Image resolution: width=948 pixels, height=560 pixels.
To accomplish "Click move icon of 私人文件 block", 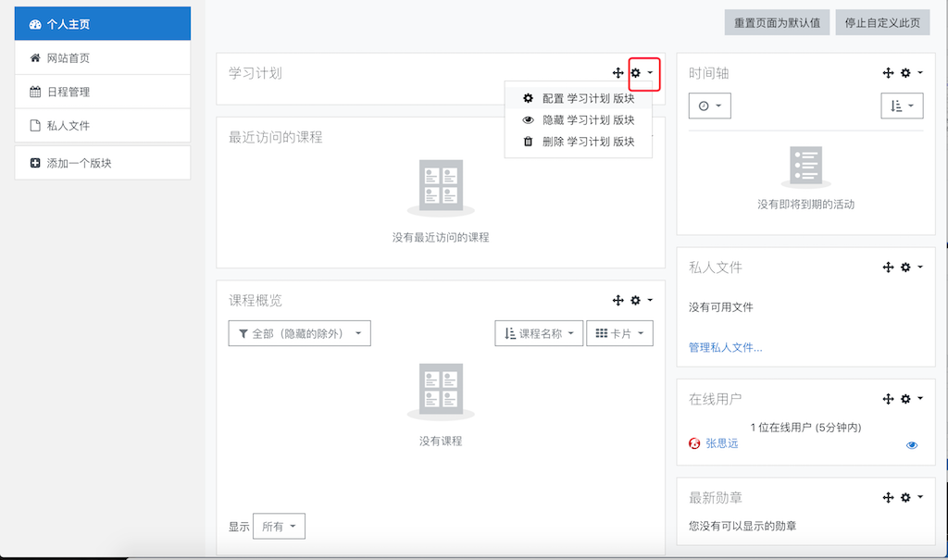I will click(888, 268).
